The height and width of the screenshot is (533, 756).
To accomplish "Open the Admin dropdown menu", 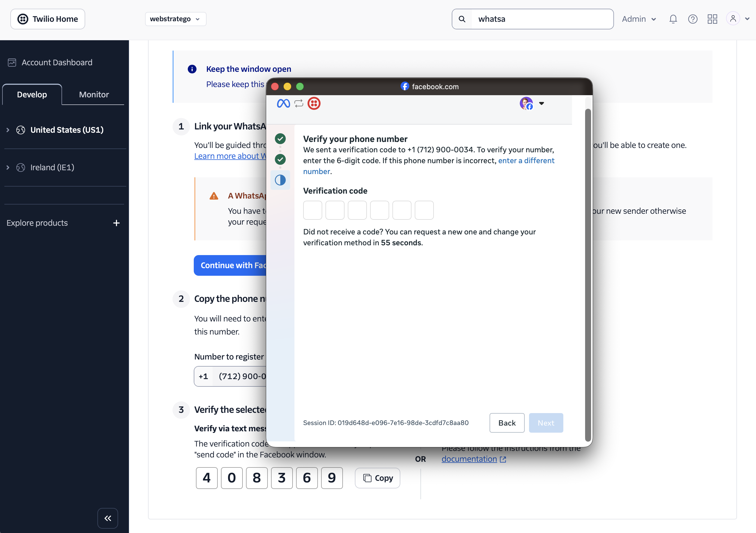I will [639, 19].
